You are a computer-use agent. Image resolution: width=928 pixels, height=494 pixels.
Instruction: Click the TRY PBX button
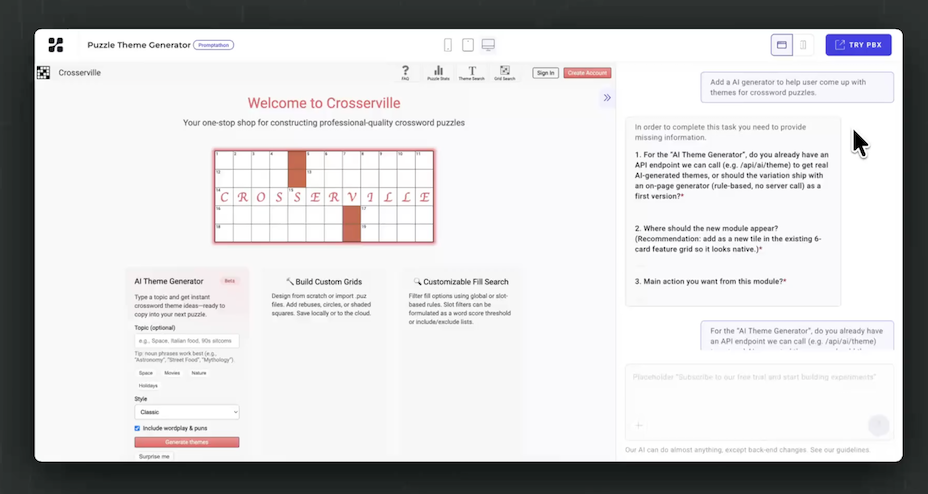pos(858,45)
